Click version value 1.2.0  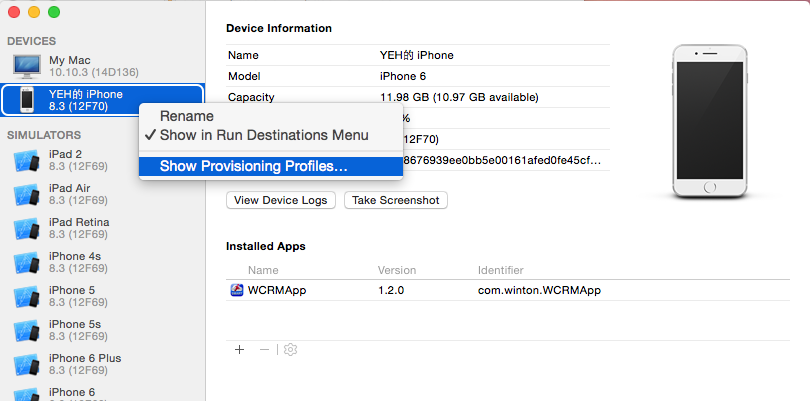(x=391, y=290)
